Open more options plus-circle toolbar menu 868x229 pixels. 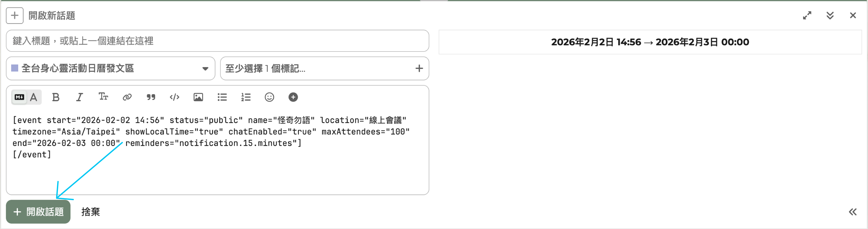click(293, 98)
